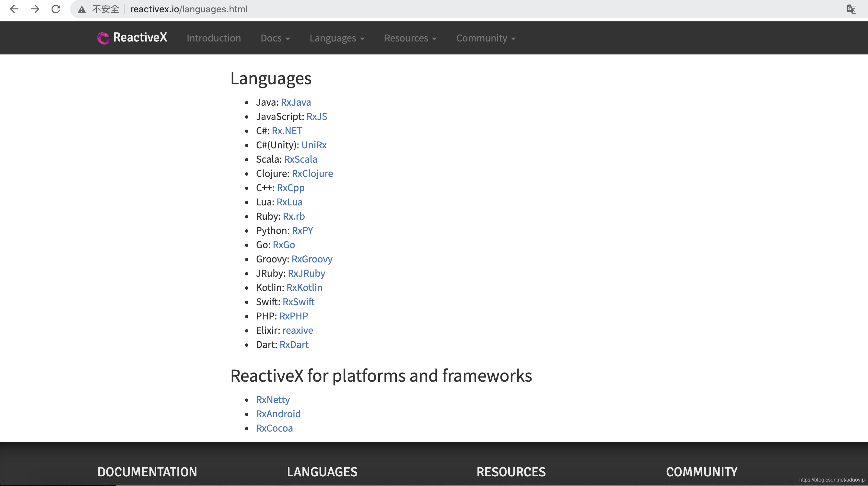Open the RxDart link
The width and height of the screenshot is (868, 486).
point(294,344)
